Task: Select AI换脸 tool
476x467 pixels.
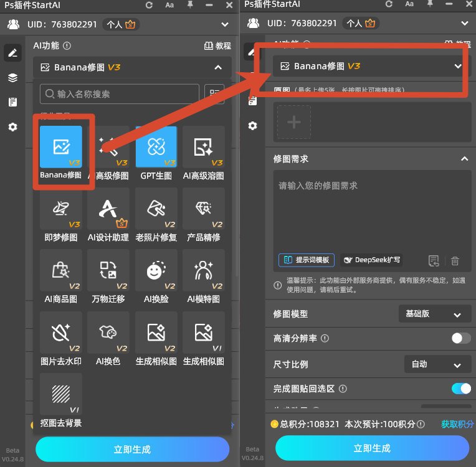Action: [156, 270]
